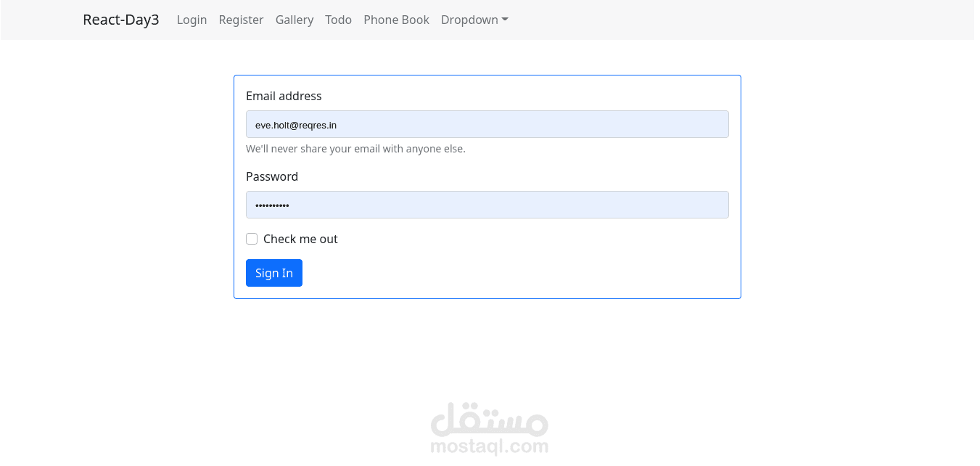Open the Gallery page
Screen dimensions: 980x466
click(295, 20)
